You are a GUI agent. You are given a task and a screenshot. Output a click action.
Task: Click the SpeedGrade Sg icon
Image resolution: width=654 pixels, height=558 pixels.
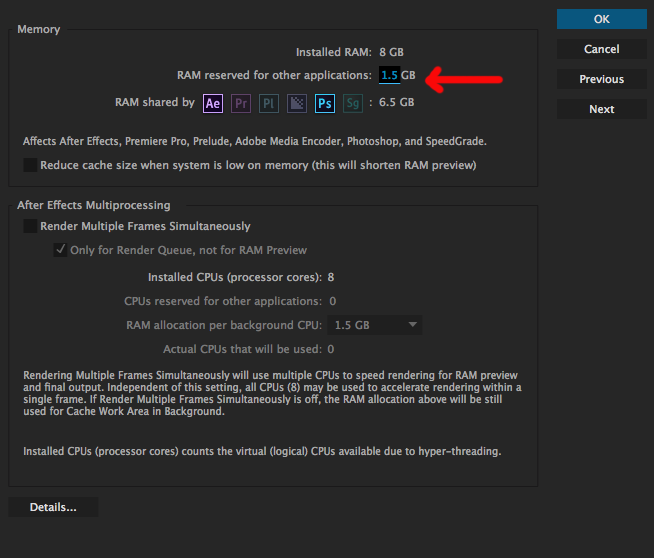[352, 103]
